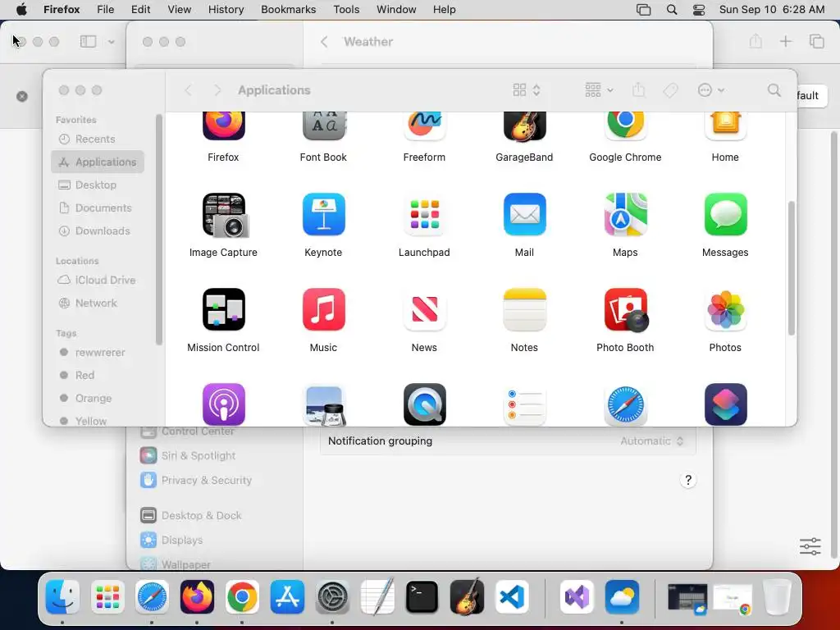840x630 pixels.
Task: Select the Safari app in Finder
Action: click(625, 404)
